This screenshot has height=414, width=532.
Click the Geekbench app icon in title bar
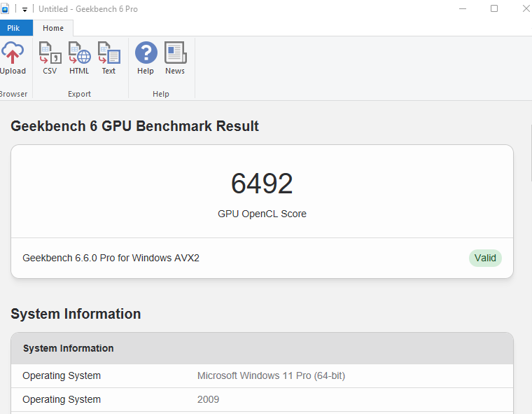pyautogui.click(x=4, y=9)
